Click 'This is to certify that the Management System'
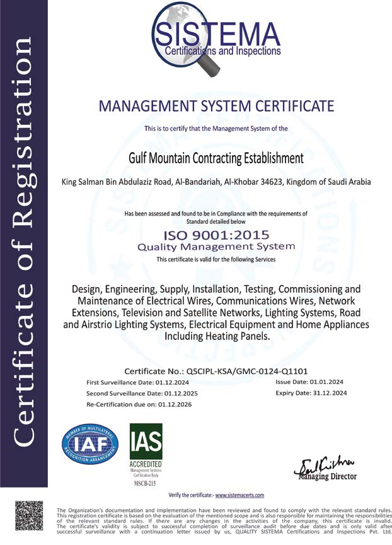This screenshot has width=392, height=545. [x=216, y=129]
